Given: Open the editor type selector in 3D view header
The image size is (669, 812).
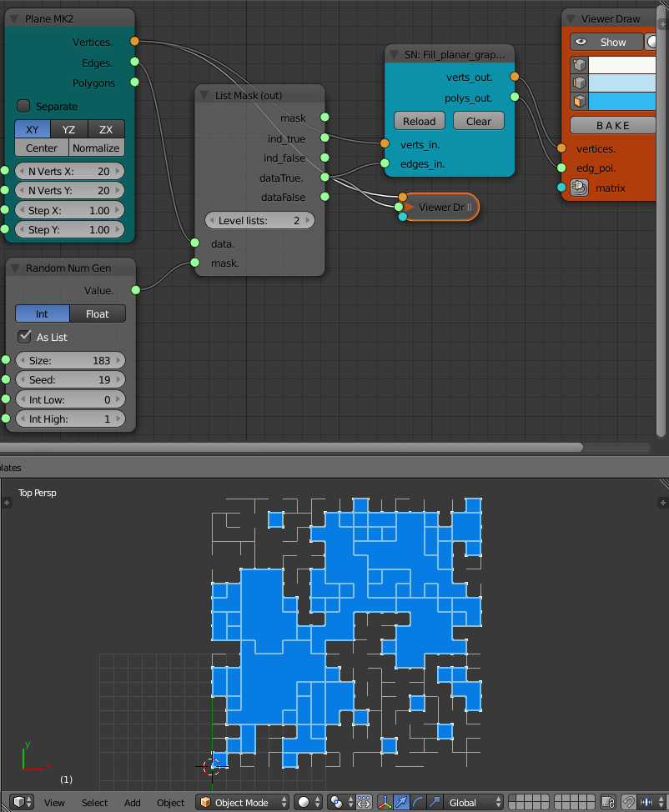Looking at the screenshot, I should (22, 802).
